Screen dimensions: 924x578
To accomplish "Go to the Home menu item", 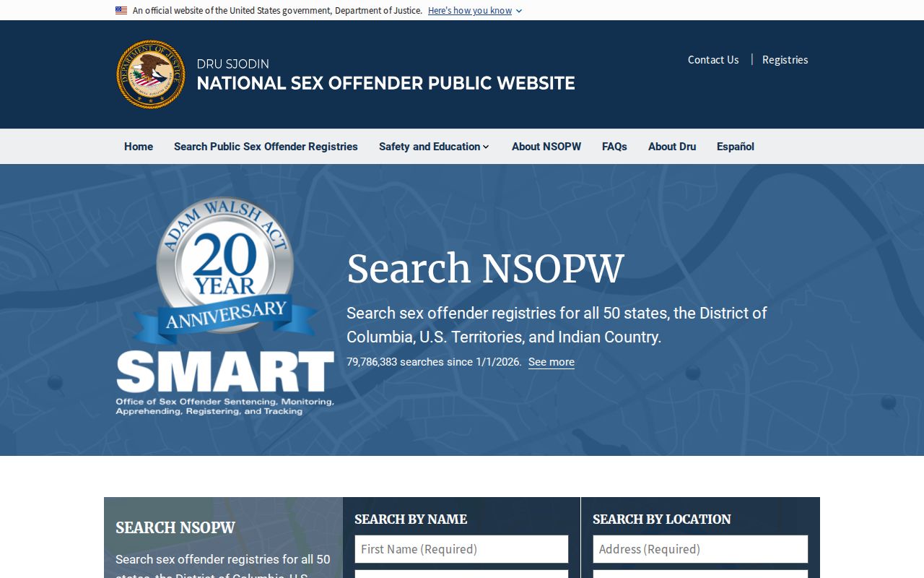I will click(139, 147).
